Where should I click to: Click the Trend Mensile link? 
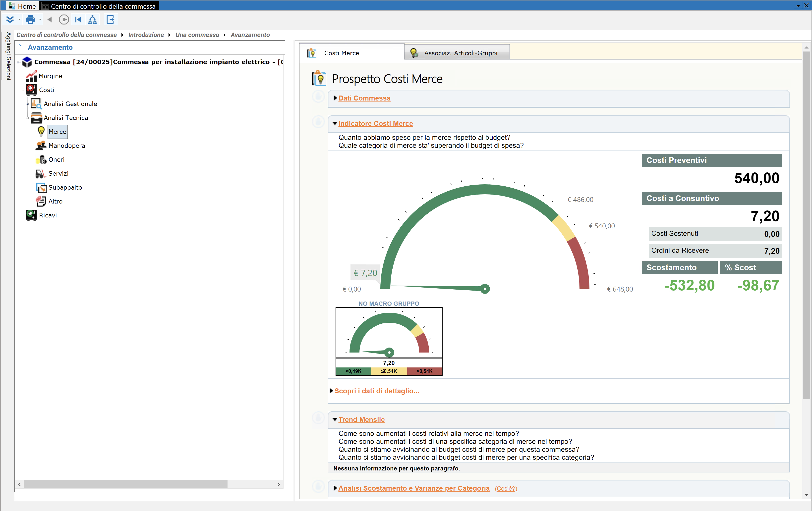(361, 420)
